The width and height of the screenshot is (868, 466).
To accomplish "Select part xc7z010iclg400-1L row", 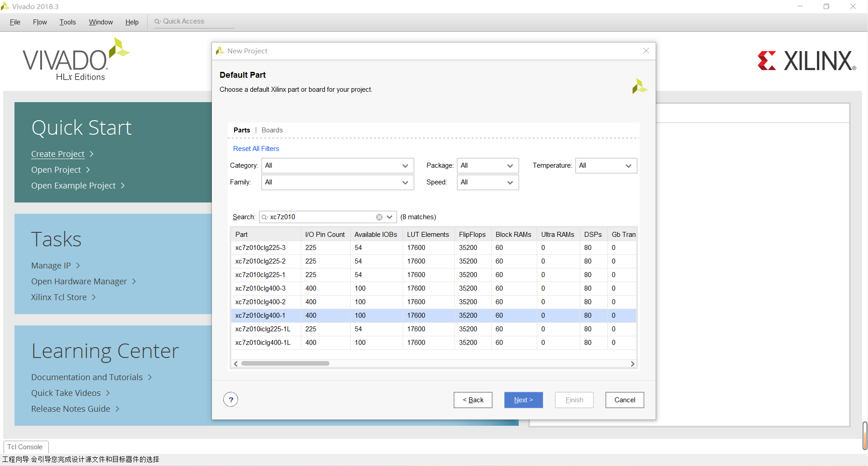I will tap(434, 343).
